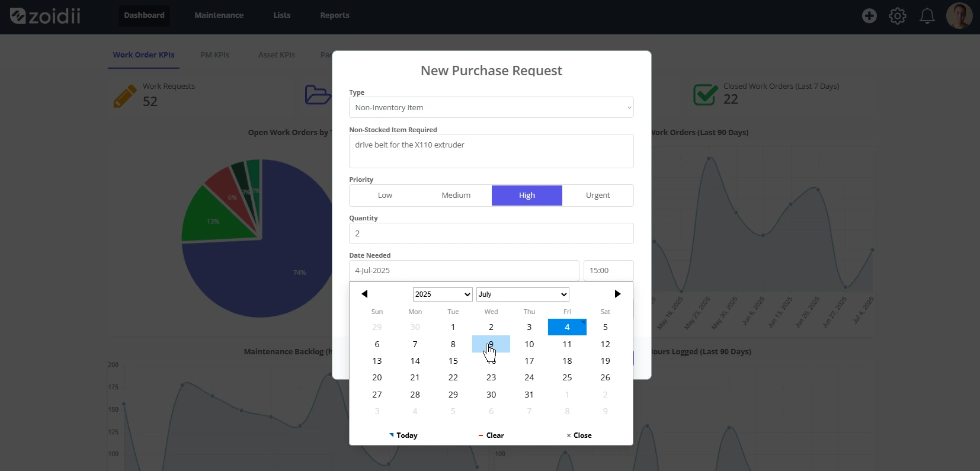The image size is (980, 471).
Task: Select July 1 in calendar
Action: (453, 327)
